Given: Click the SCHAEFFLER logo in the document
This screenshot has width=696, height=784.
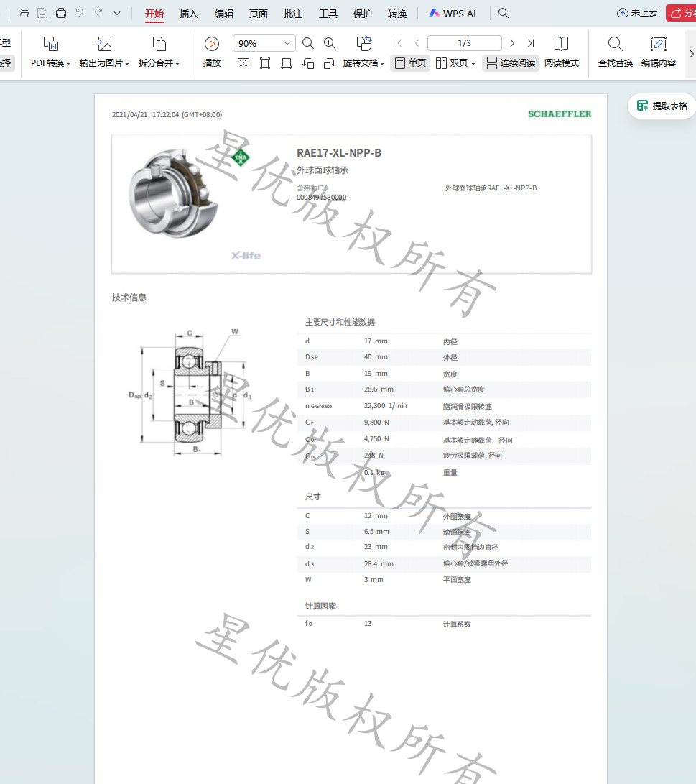Looking at the screenshot, I should (560, 114).
